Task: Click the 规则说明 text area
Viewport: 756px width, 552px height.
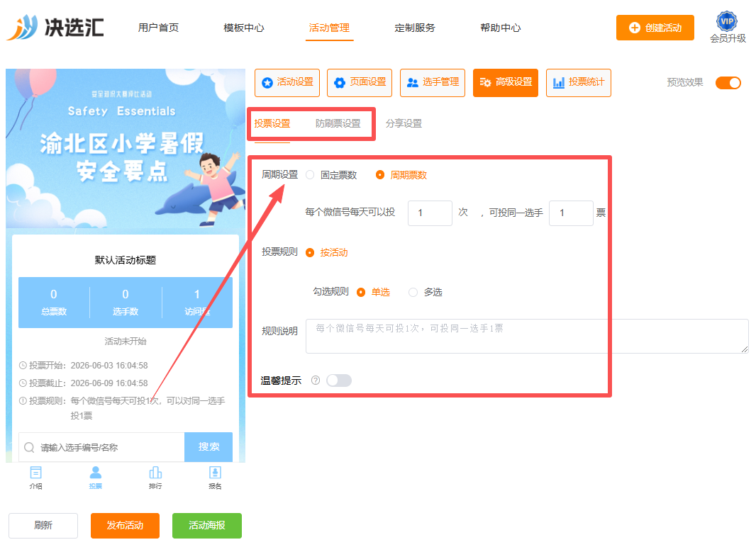Action: coord(527,336)
